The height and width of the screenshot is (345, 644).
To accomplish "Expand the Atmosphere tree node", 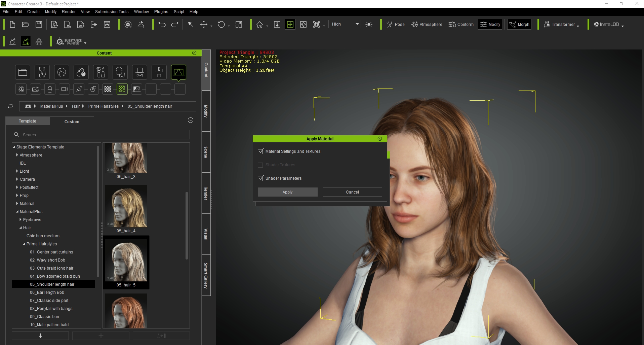I will (x=17, y=155).
